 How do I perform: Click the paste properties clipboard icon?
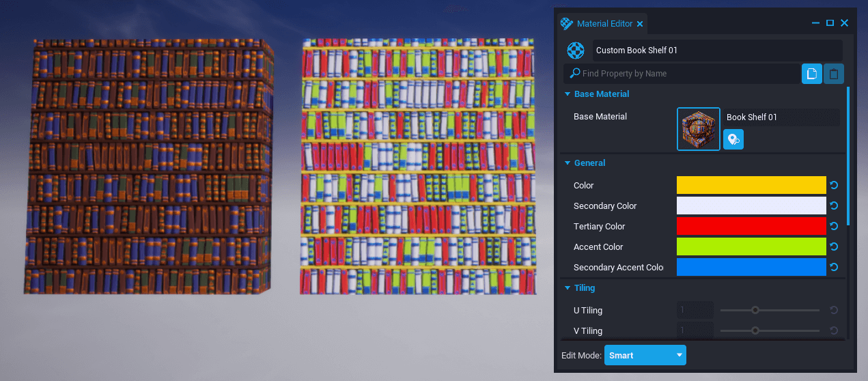pyautogui.click(x=834, y=74)
